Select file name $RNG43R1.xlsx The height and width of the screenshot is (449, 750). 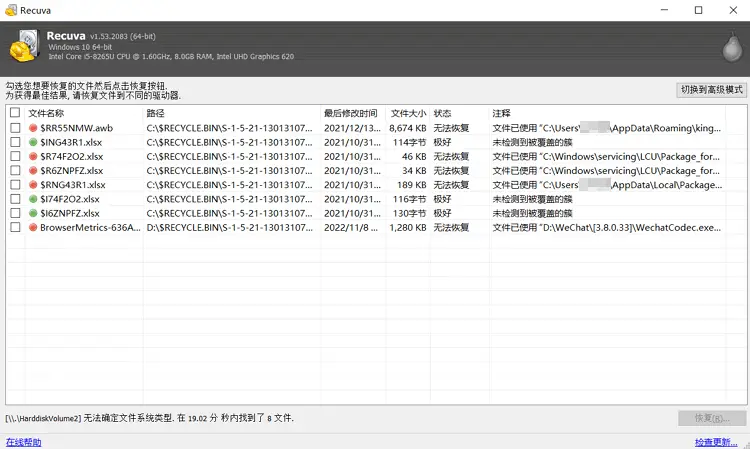tap(73, 185)
